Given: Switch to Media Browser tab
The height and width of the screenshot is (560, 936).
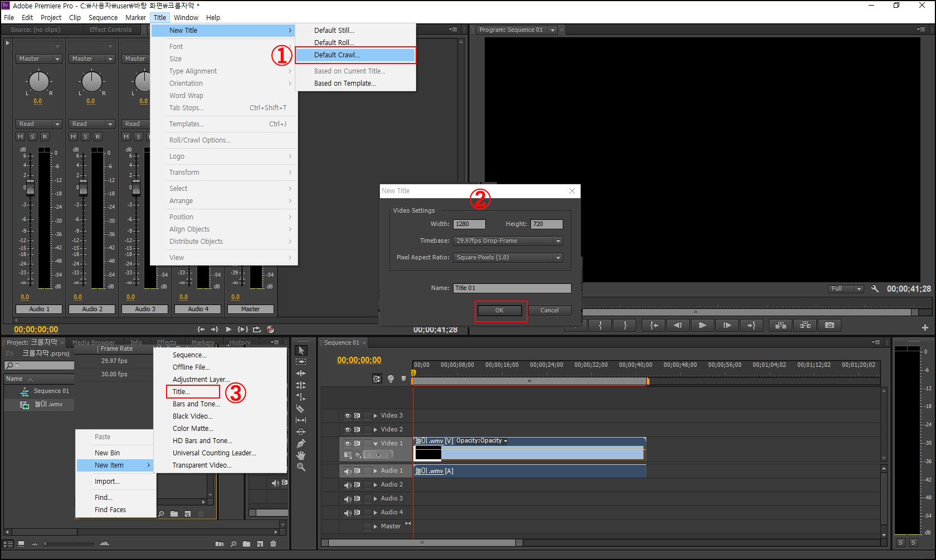Looking at the screenshot, I should click(94, 342).
